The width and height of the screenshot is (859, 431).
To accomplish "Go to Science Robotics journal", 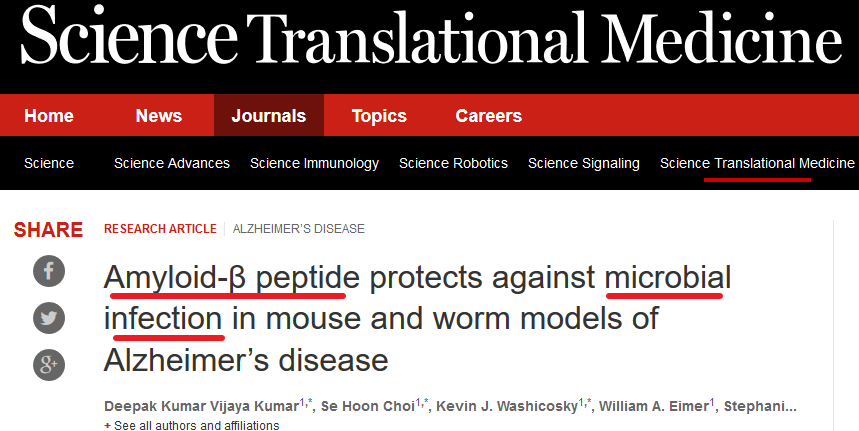I will (453, 163).
